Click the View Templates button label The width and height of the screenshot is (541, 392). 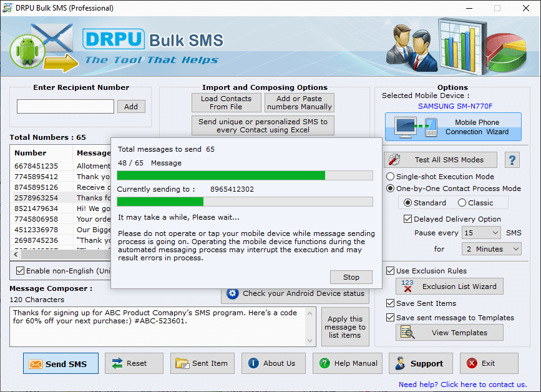point(459,333)
